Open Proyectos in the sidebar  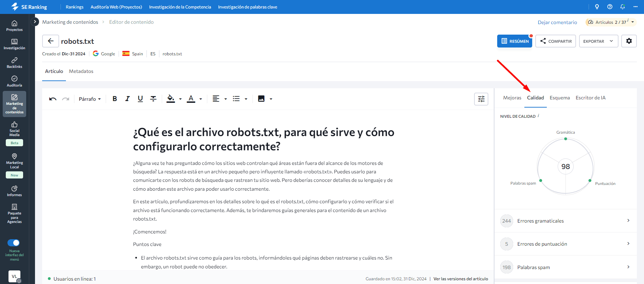(x=14, y=26)
